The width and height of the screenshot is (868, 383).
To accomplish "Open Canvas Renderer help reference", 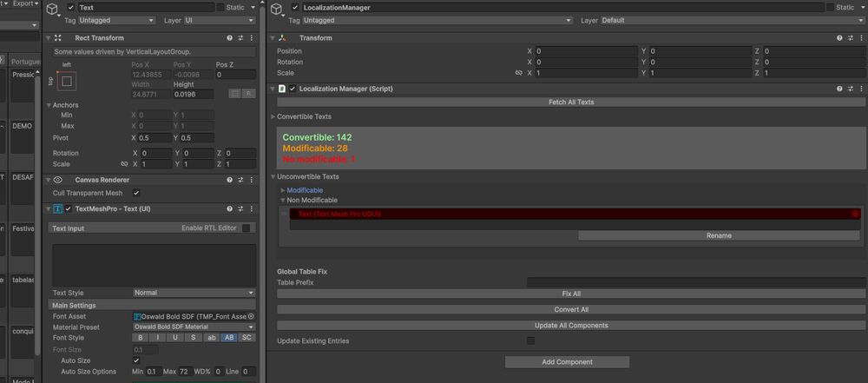I will point(230,180).
